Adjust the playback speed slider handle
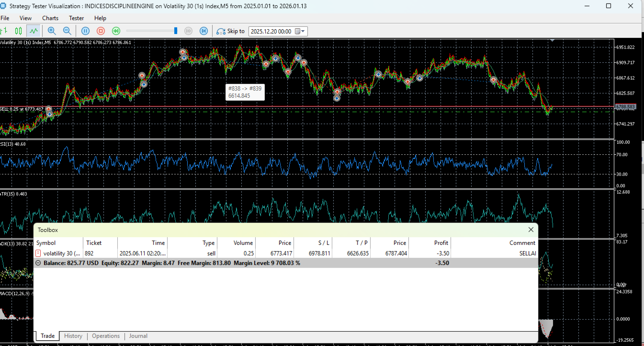The width and height of the screenshot is (644, 346). (x=176, y=31)
